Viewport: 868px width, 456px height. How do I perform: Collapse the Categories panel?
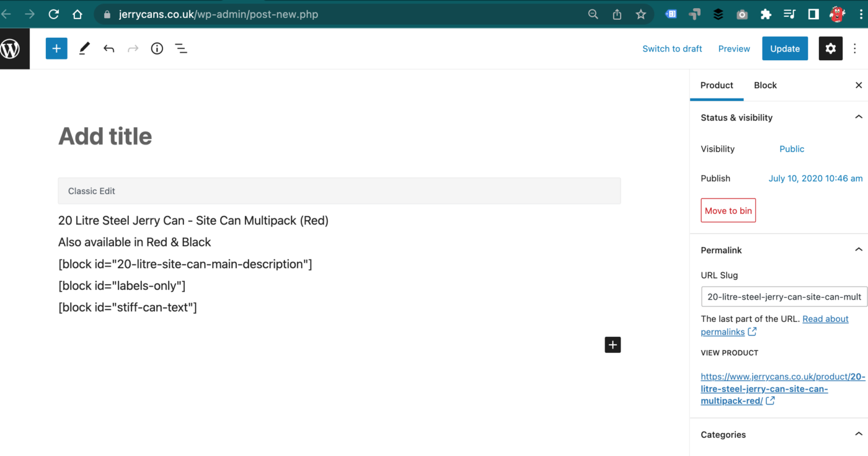pos(859,434)
